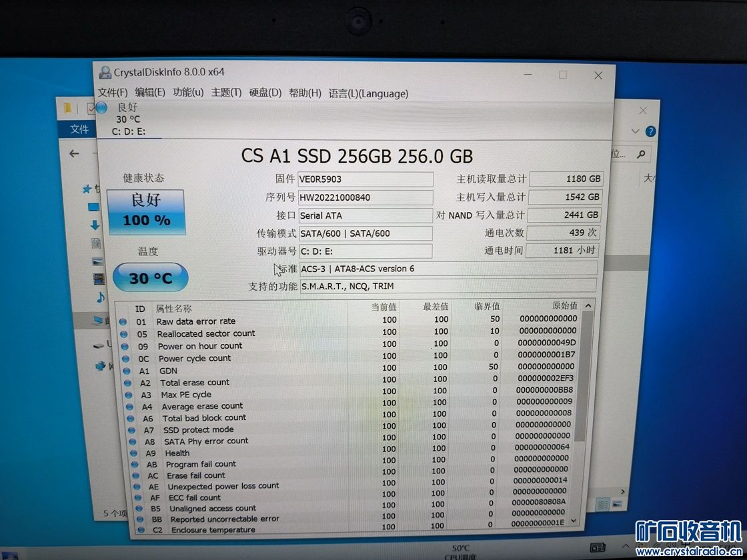Click the back arrow in File Explorer

pos(74,153)
